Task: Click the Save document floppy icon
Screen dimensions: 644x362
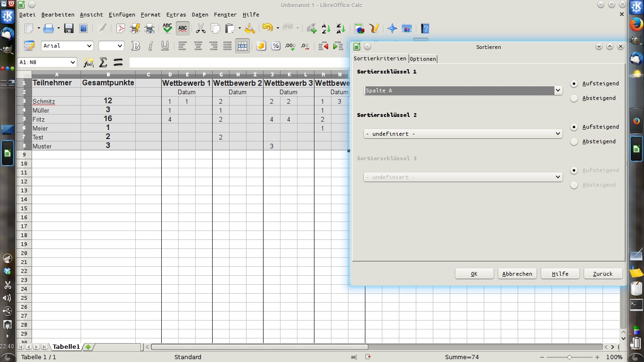Action: [x=69, y=28]
